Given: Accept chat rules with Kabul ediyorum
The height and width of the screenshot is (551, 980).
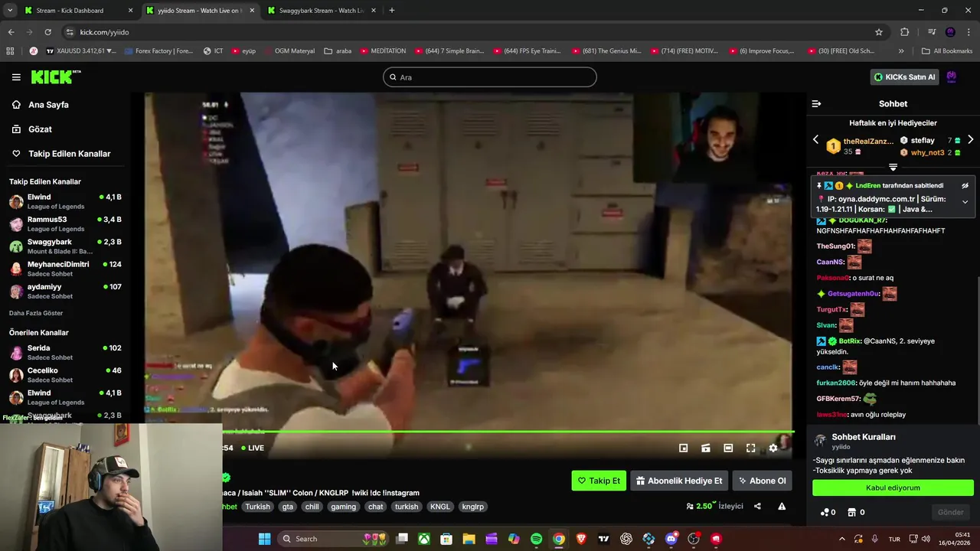Looking at the screenshot, I should pos(893,487).
